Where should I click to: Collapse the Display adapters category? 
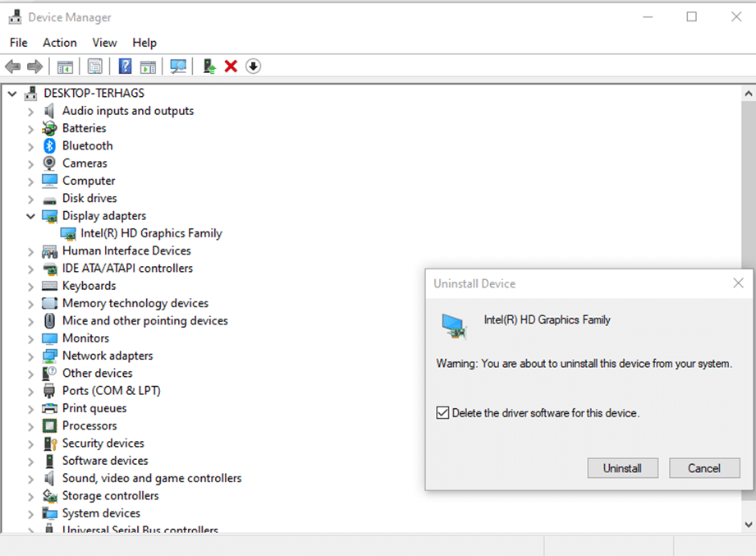(31, 216)
